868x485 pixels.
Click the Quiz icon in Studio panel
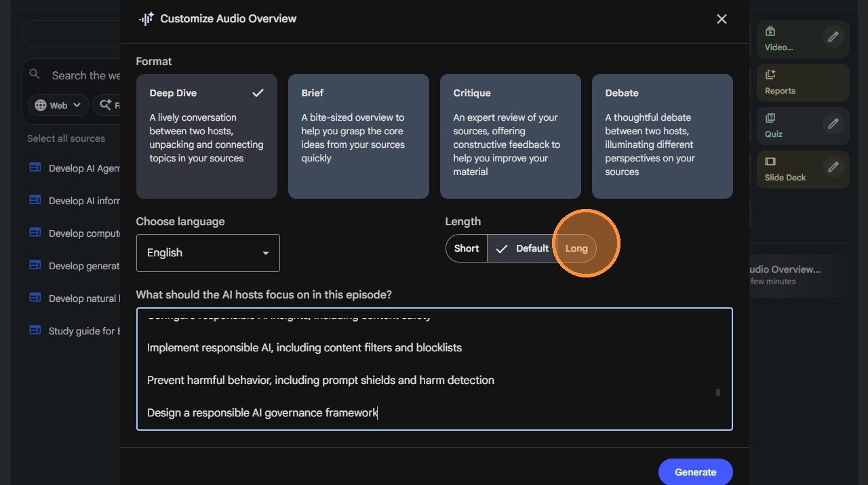coord(770,118)
